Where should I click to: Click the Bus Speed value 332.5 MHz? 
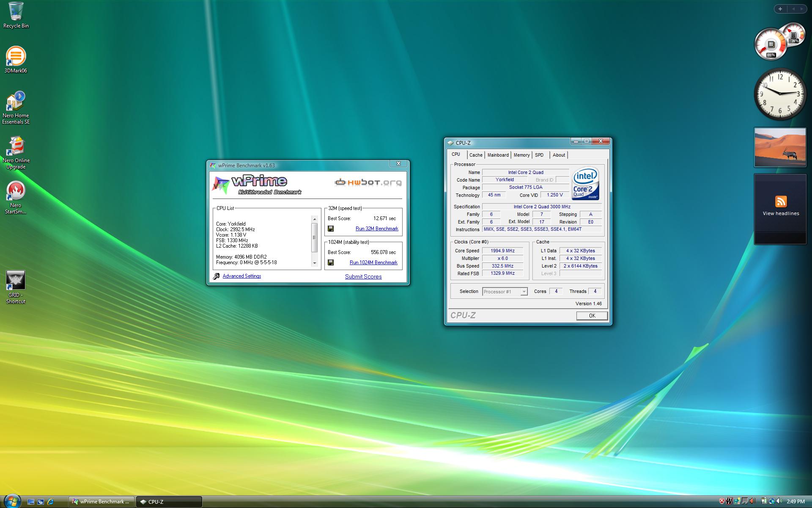[502, 266]
